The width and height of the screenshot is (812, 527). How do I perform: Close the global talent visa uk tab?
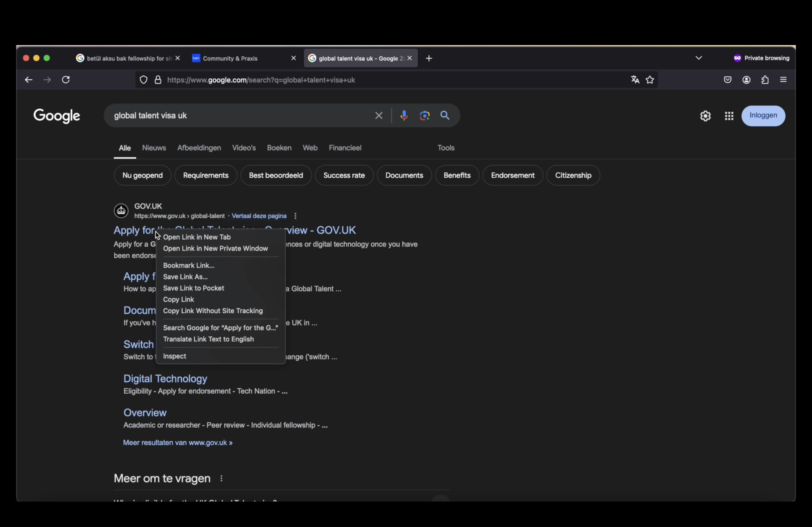pos(410,58)
